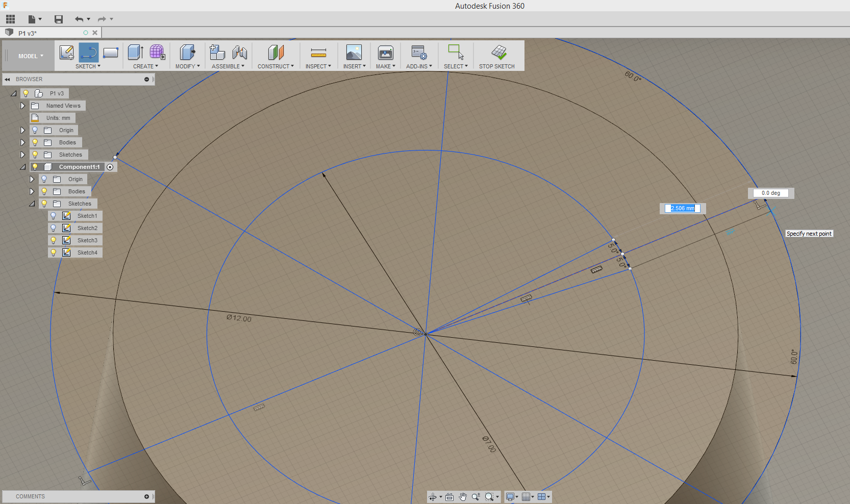This screenshot has width=850, height=504.
Task: Expand the COMMENTS panel plus button
Action: pyautogui.click(x=146, y=496)
